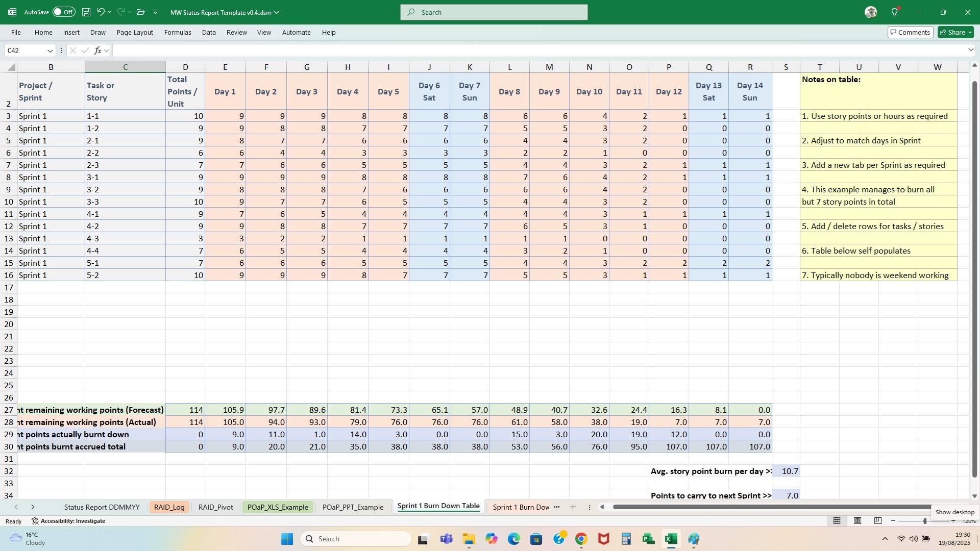Expand the Customize Quick Access Toolbar menu
Image resolution: width=980 pixels, height=551 pixels.
(x=156, y=12)
